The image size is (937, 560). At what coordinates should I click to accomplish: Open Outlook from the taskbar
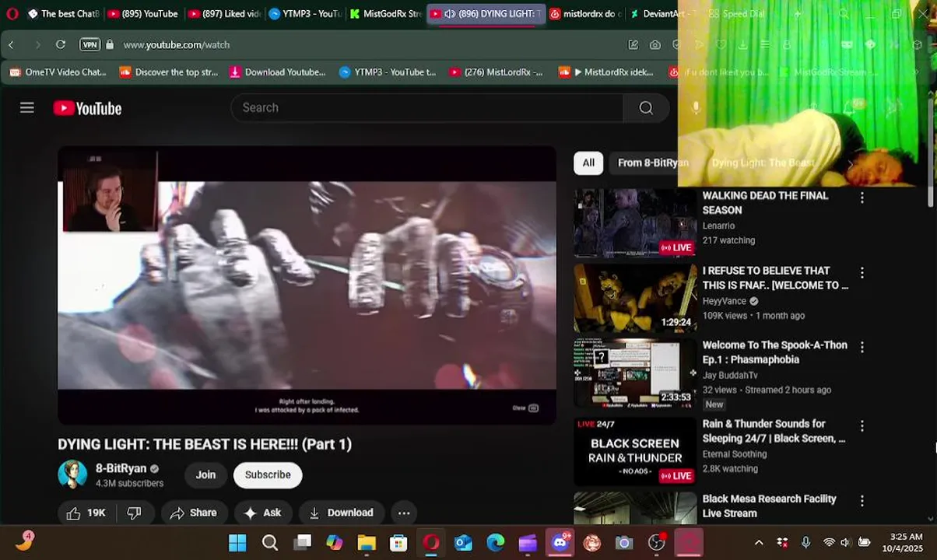(463, 543)
